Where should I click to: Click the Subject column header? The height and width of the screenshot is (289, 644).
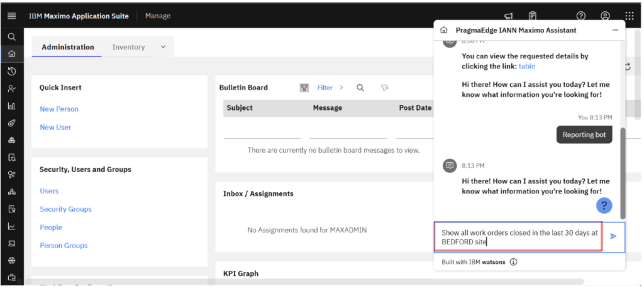[240, 108]
